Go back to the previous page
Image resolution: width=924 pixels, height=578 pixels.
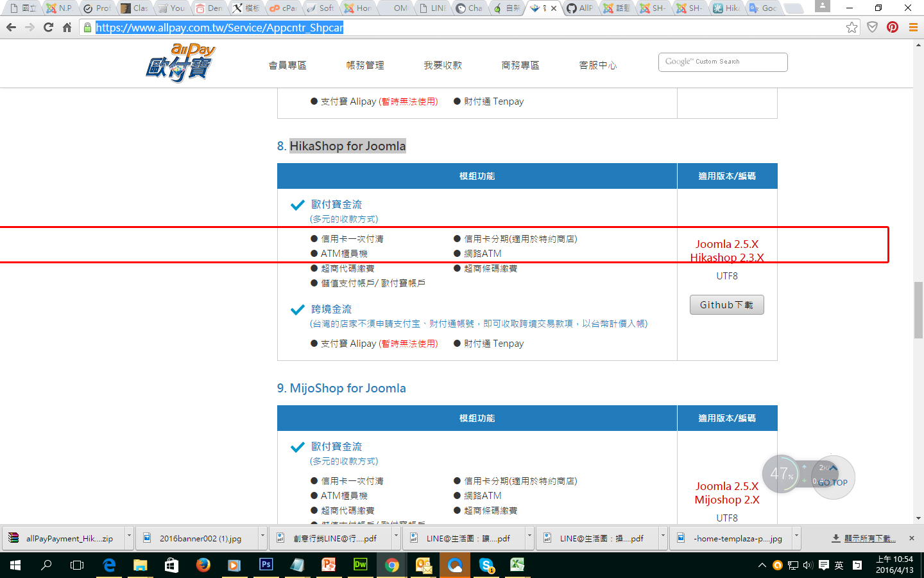click(11, 28)
